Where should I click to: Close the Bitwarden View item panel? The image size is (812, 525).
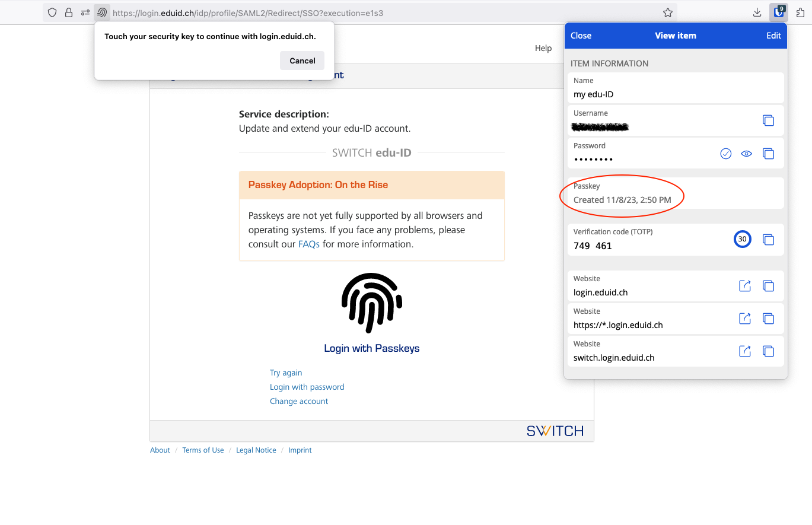(581, 36)
